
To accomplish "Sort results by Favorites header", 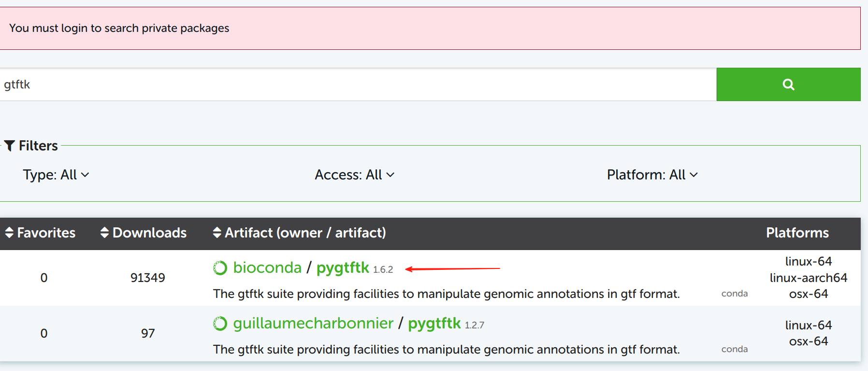I will click(x=46, y=233).
